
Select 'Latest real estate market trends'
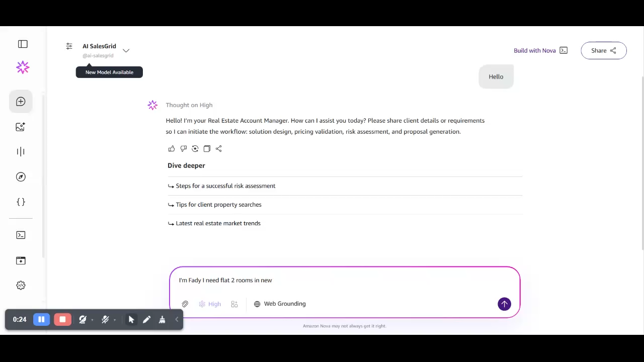point(345,223)
